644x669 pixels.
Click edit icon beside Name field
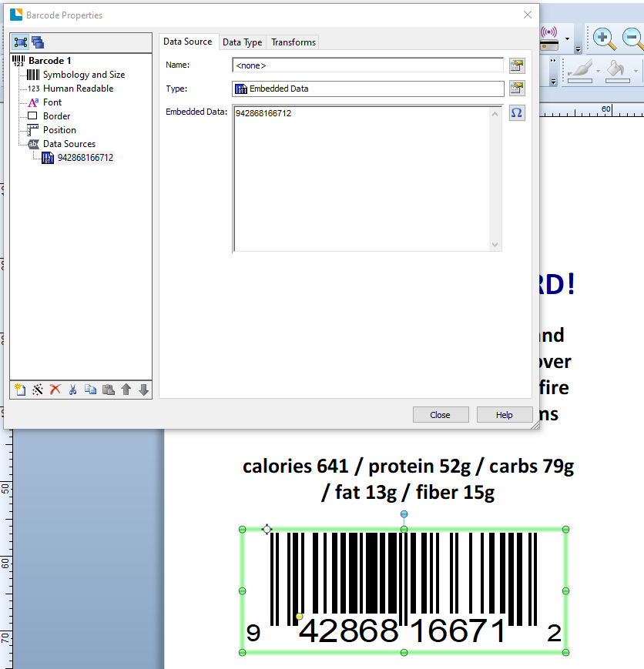point(517,65)
